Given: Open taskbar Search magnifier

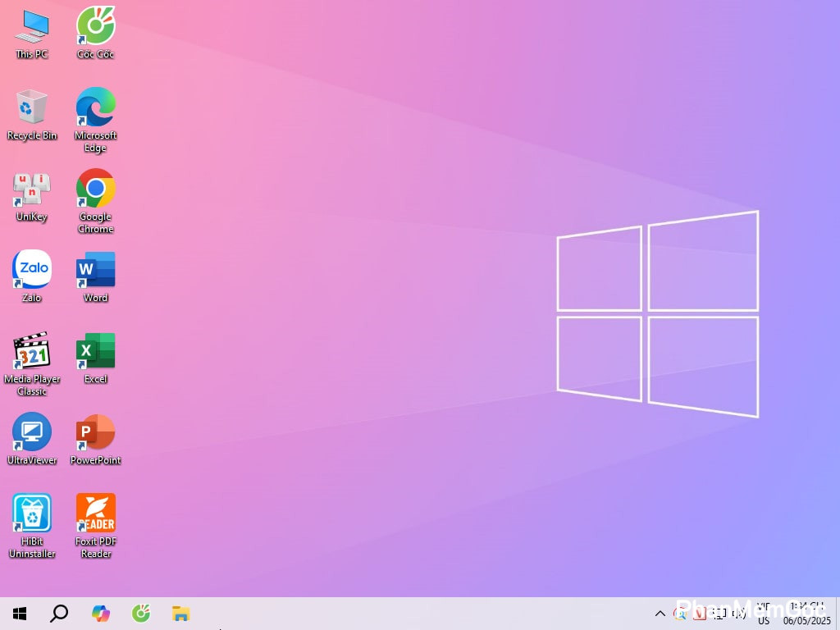Looking at the screenshot, I should (x=59, y=614).
